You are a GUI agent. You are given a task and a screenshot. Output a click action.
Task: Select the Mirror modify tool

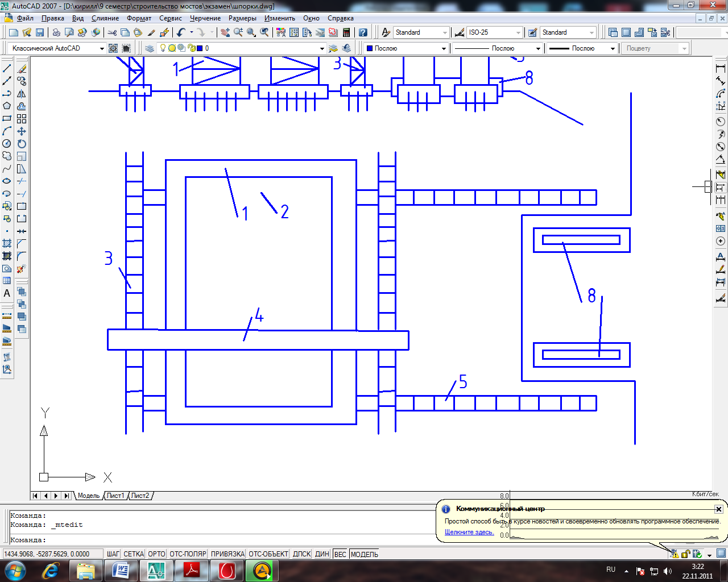pyautogui.click(x=22, y=94)
